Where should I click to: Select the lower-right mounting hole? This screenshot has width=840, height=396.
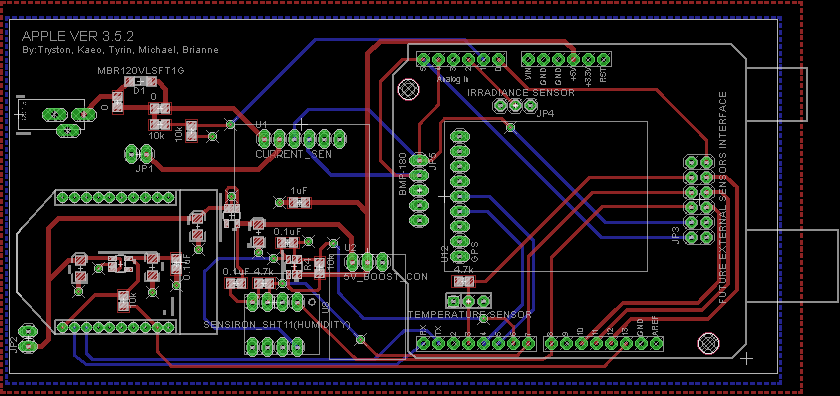click(x=709, y=342)
